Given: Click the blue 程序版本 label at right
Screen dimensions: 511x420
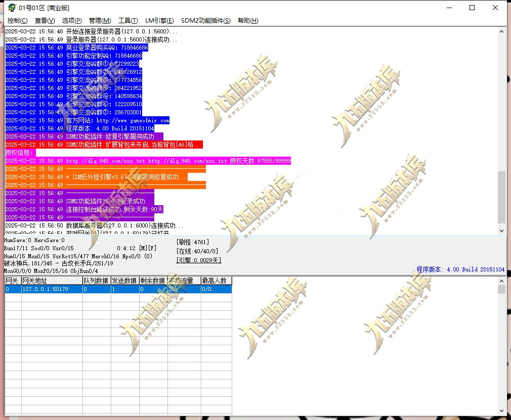Looking at the screenshot, I should 460,269.
